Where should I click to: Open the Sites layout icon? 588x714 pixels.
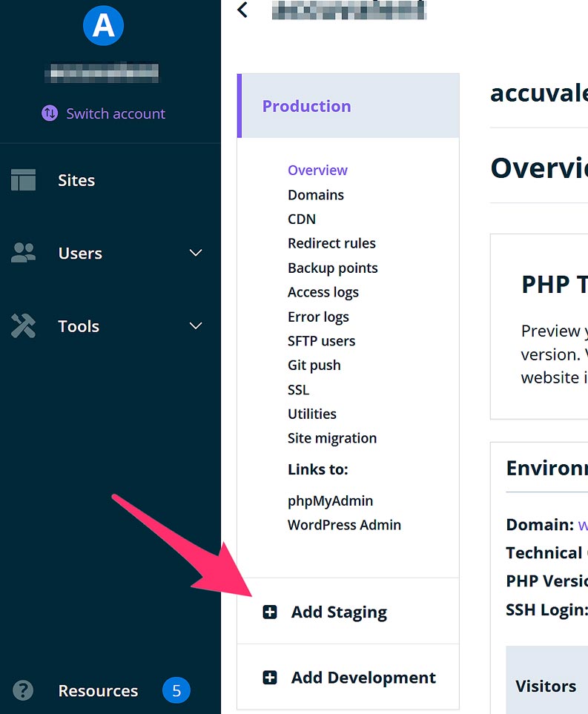point(23,180)
